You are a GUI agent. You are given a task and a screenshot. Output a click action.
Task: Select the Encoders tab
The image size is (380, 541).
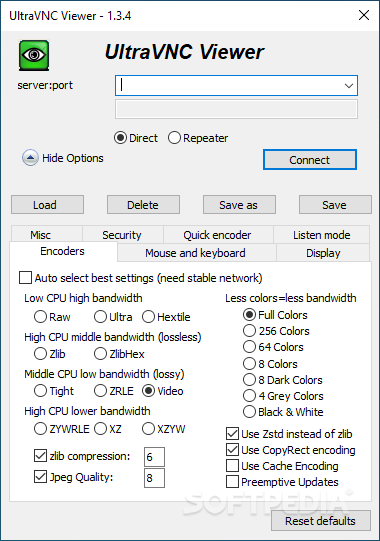tap(63, 252)
